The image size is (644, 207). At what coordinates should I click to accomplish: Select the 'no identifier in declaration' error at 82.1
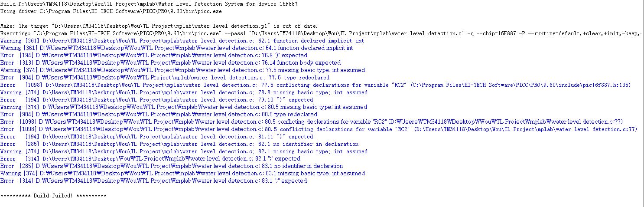[179, 144]
